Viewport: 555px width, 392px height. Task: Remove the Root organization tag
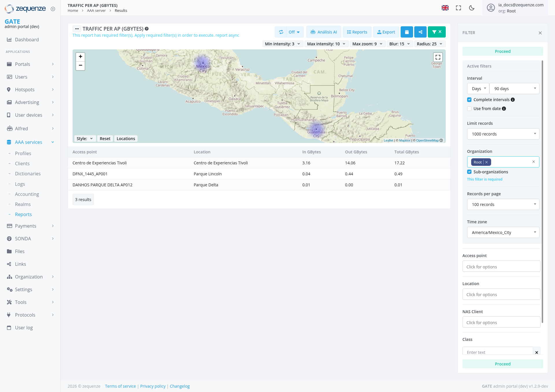point(487,162)
